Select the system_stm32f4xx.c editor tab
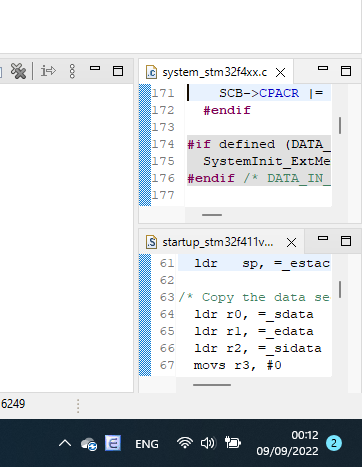 click(215, 72)
